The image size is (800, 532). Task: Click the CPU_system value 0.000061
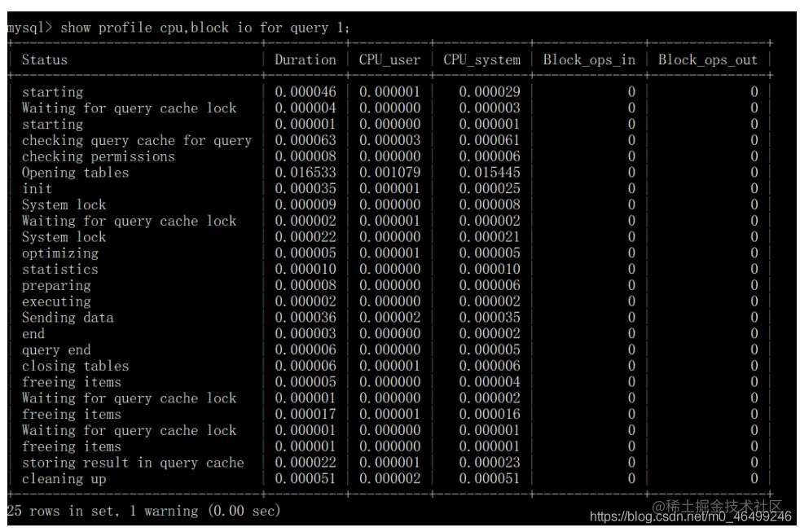click(490, 140)
